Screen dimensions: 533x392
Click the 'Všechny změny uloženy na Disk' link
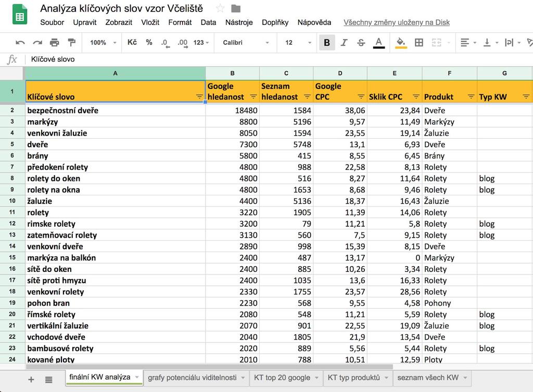[x=396, y=22]
